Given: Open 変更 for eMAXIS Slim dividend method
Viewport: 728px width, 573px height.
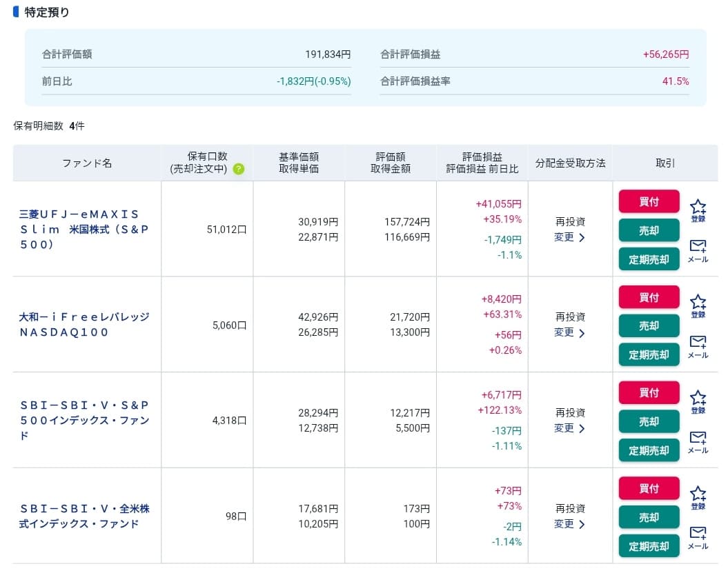Looking at the screenshot, I should pyautogui.click(x=569, y=237).
